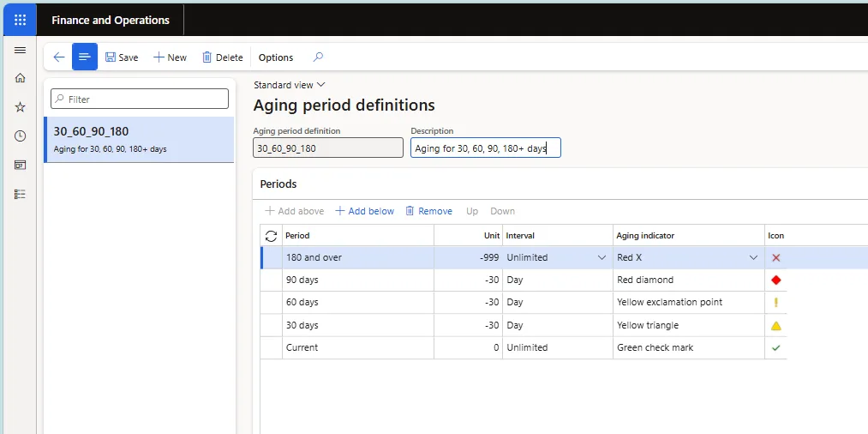This screenshot has width=868, height=434.
Task: Remove the selected period
Action: click(x=429, y=211)
